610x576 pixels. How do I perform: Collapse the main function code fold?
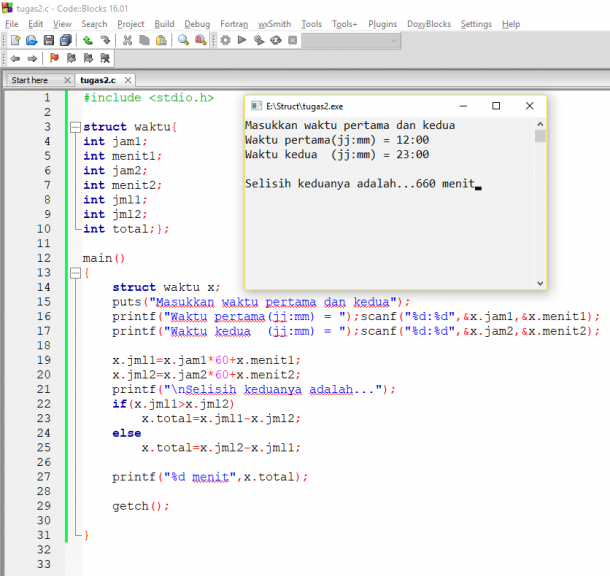tap(75, 273)
